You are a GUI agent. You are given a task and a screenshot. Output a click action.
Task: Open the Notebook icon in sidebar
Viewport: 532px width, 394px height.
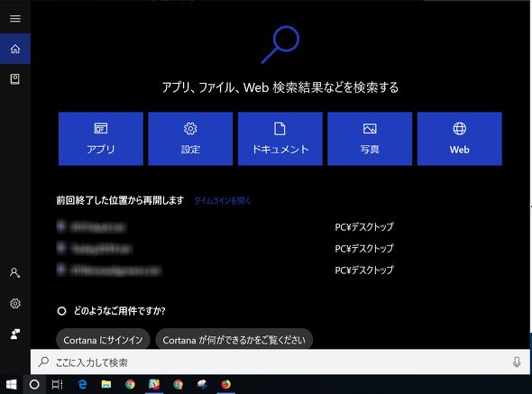[15, 79]
